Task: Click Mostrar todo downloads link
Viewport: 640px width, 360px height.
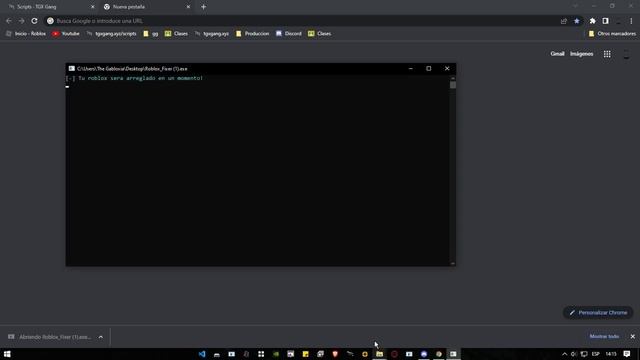Action: (604, 336)
